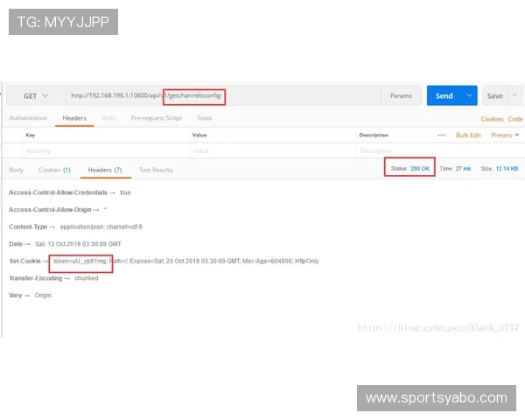
Task: Open the GET method dropdown
Action: 36,95
